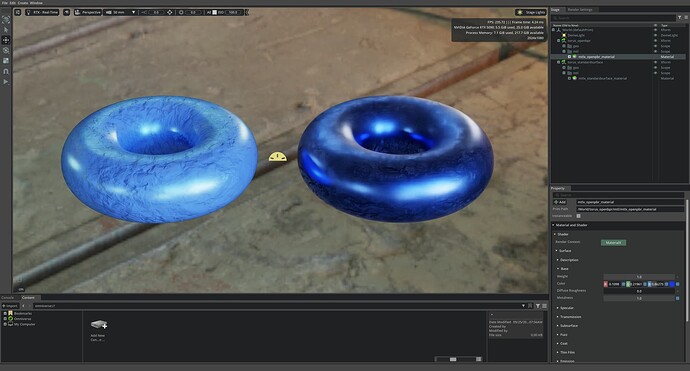Collapse the Material and Shader section
690x371 pixels.
click(x=554, y=225)
